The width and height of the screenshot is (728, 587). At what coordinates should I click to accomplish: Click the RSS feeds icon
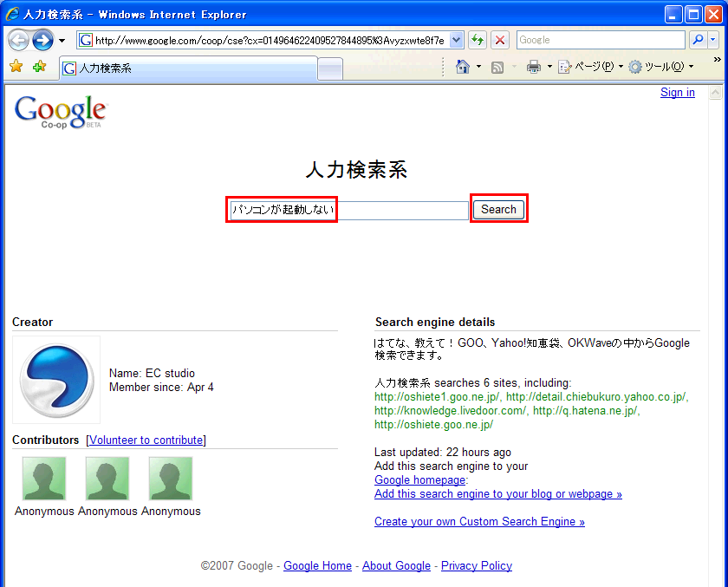point(497,68)
